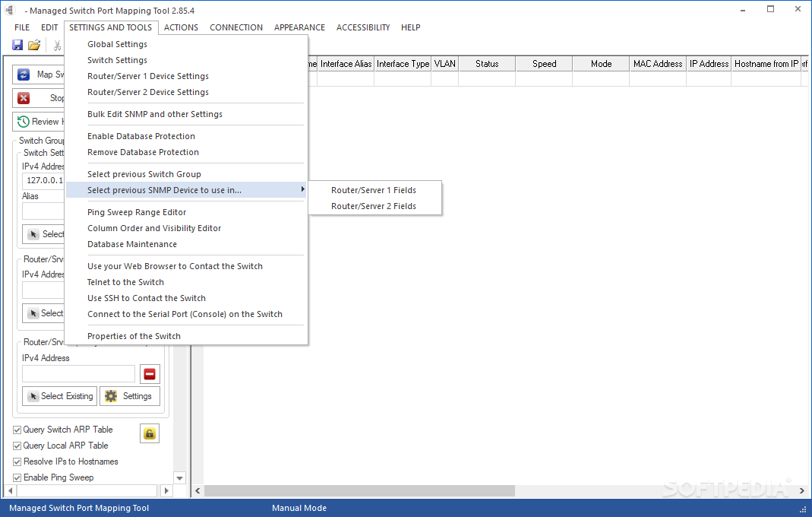Choose Remove Database Protection

pyautogui.click(x=186, y=153)
